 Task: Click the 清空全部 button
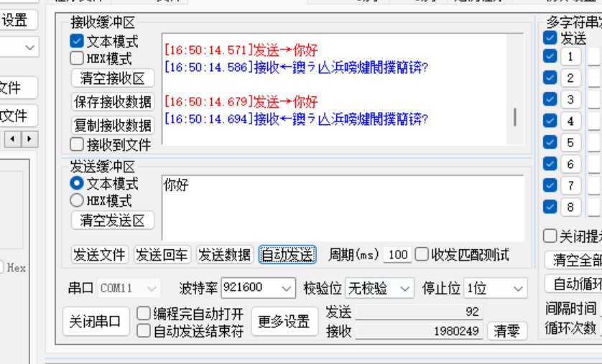pos(573,261)
